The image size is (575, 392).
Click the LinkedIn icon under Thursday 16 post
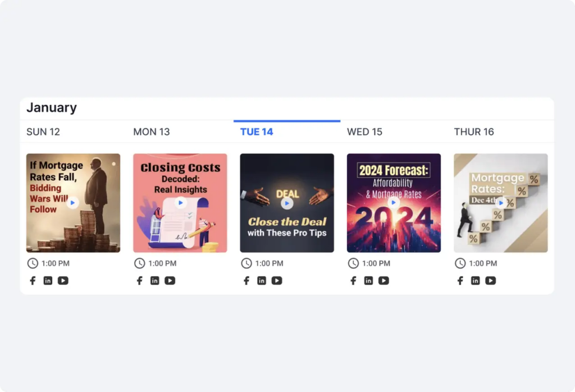pos(476,281)
